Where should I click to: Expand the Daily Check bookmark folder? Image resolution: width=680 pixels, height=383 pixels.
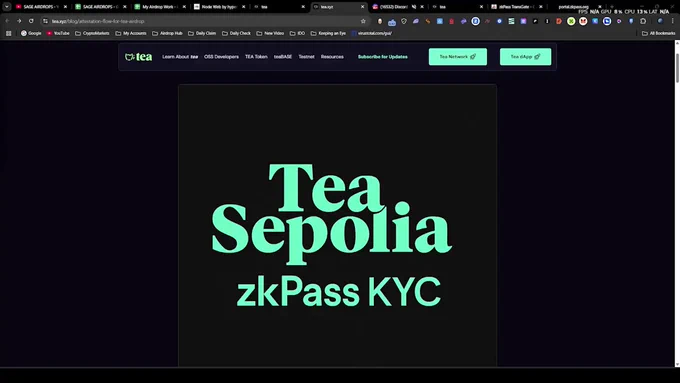tap(236, 33)
